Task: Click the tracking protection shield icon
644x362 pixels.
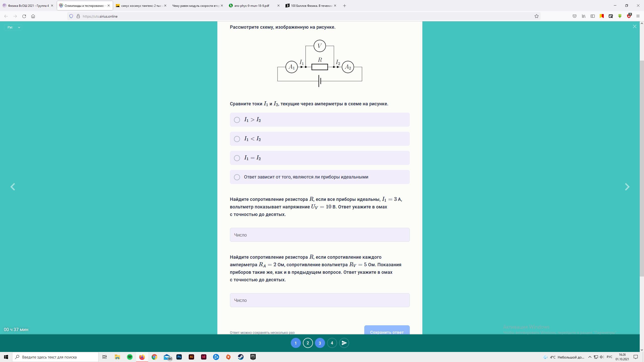Action: point(71,16)
